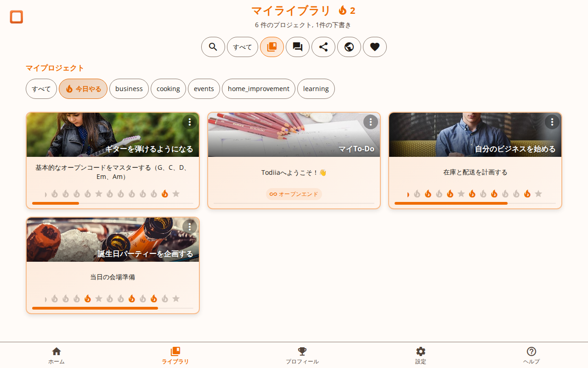Click the マイライブラリ page title

pyautogui.click(x=291, y=11)
